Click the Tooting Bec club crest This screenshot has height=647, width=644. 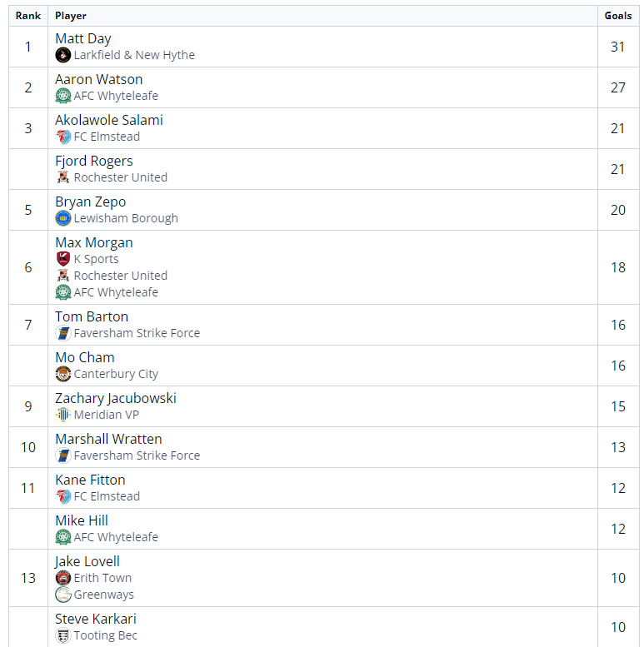(62, 635)
